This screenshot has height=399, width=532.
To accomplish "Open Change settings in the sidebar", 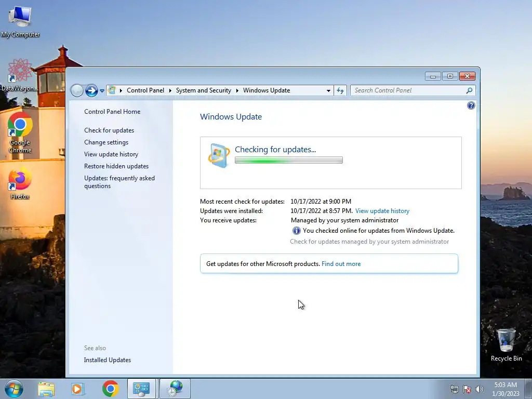I will [x=106, y=142].
